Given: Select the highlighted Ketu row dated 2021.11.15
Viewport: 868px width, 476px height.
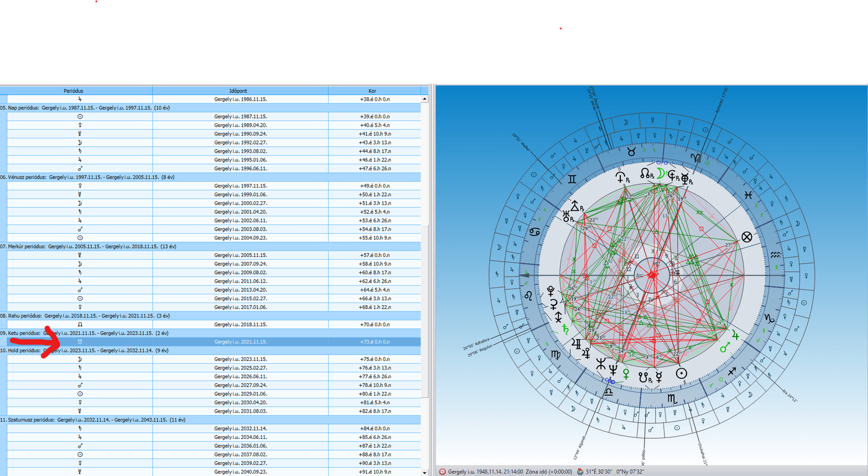Looking at the screenshot, I should tap(240, 342).
